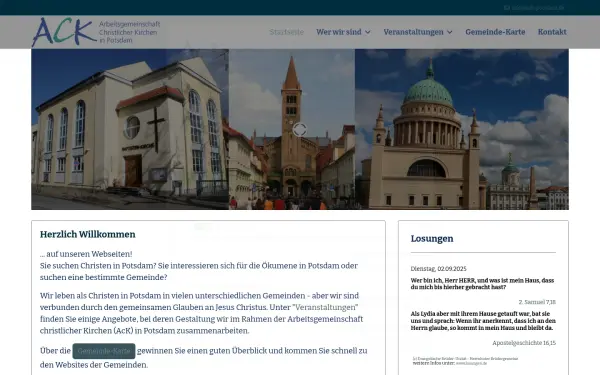Click the verse text 'Wer bin ich, Herr HERR'

(x=482, y=284)
